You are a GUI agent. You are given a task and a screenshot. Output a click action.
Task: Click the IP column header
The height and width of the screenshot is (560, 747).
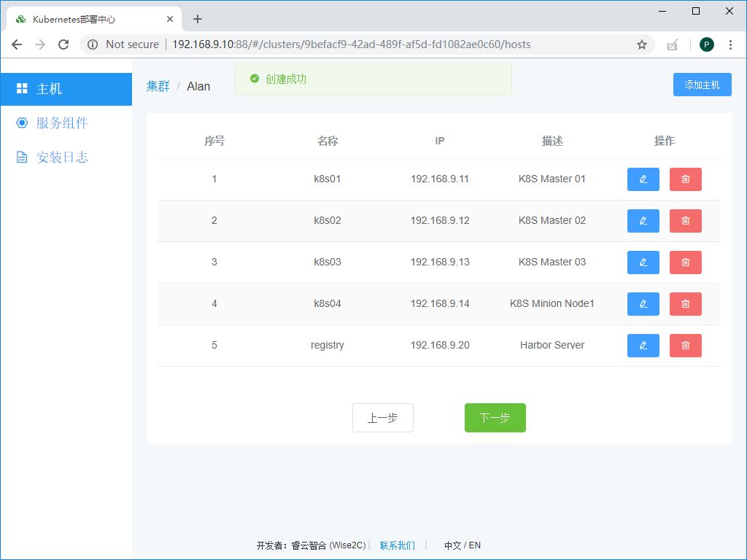(x=440, y=141)
